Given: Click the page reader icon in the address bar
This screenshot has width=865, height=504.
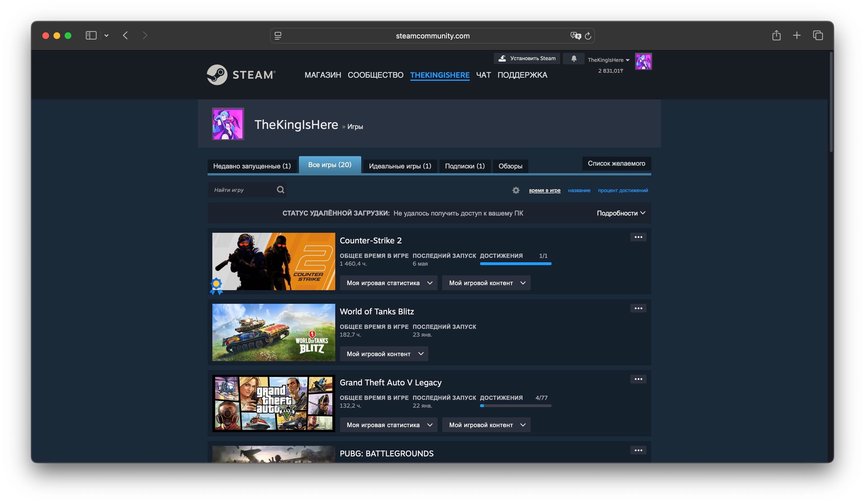Looking at the screenshot, I should click(x=278, y=36).
